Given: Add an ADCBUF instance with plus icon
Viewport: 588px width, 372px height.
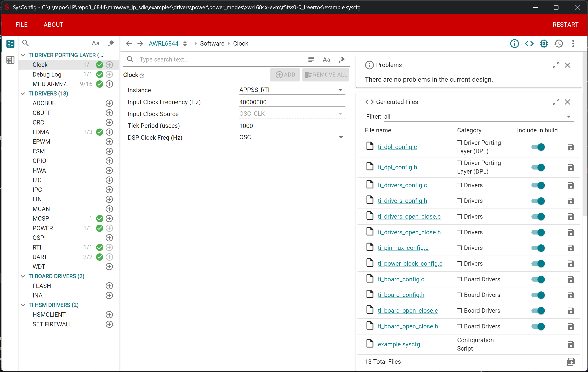Looking at the screenshot, I should coord(109,103).
